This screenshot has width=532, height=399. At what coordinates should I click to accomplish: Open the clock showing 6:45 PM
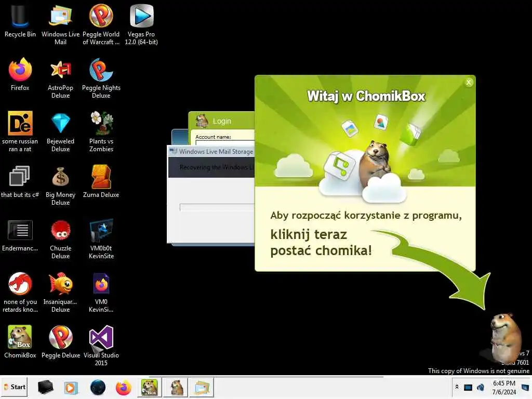(x=504, y=388)
